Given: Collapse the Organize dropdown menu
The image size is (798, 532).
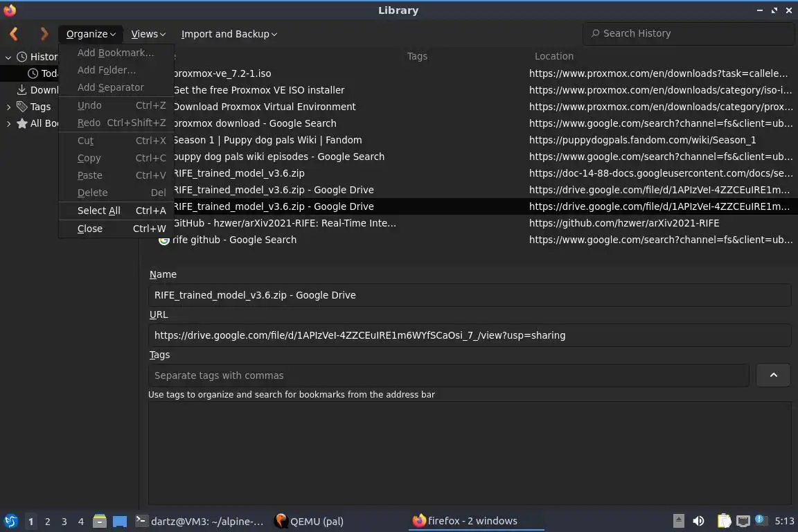Looking at the screenshot, I should point(91,34).
